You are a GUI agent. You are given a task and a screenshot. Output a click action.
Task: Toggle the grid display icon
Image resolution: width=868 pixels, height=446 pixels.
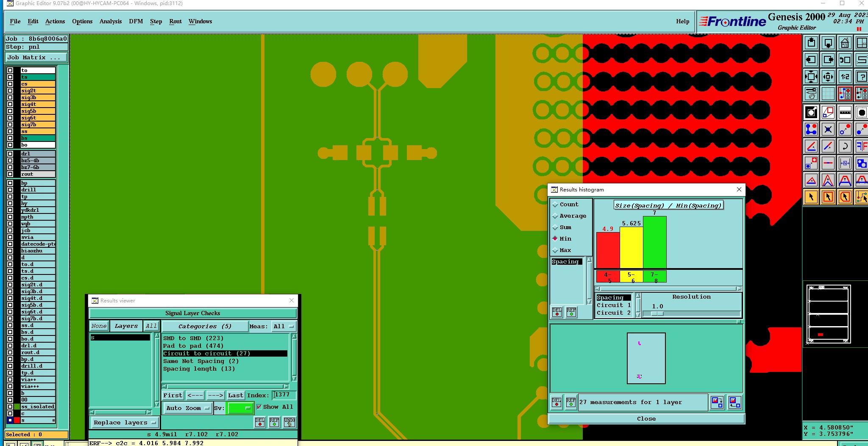pos(828,94)
